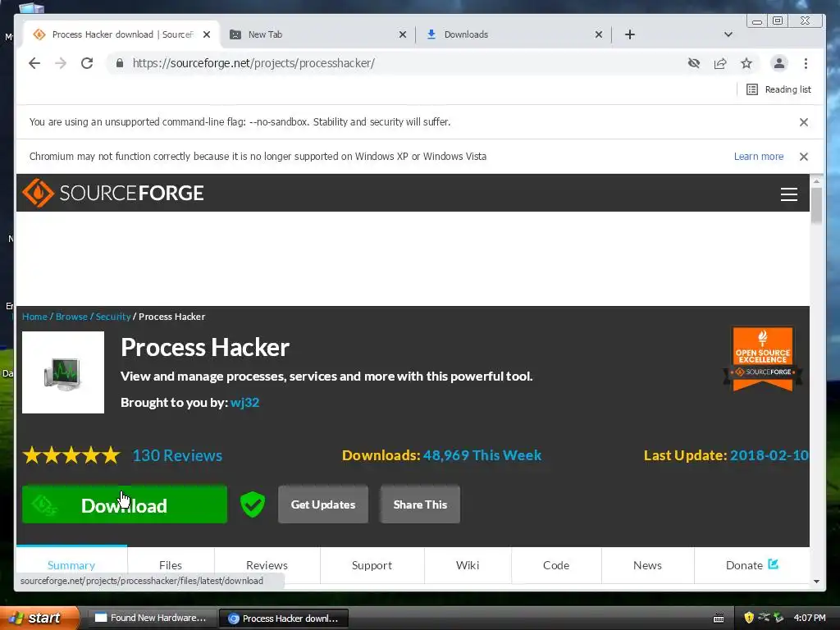The width and height of the screenshot is (840, 630).
Task: Click the Open Source Excellence badge
Action: pos(762,359)
